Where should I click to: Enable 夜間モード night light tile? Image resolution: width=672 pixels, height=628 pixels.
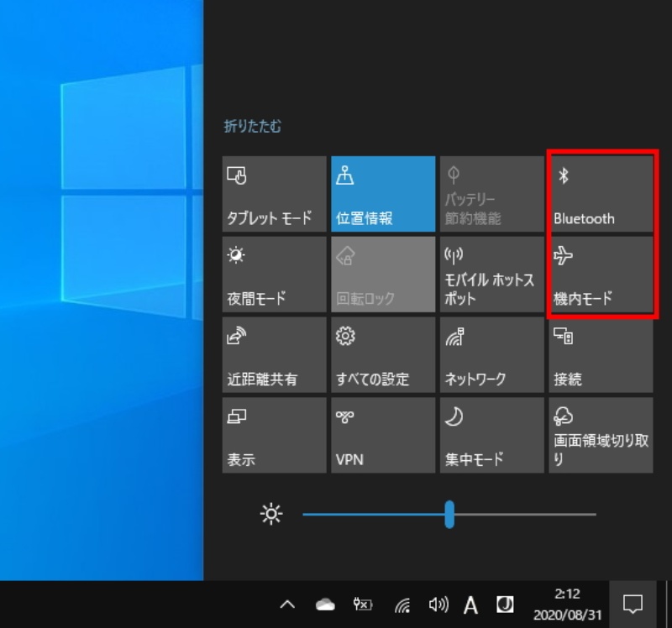[274, 275]
